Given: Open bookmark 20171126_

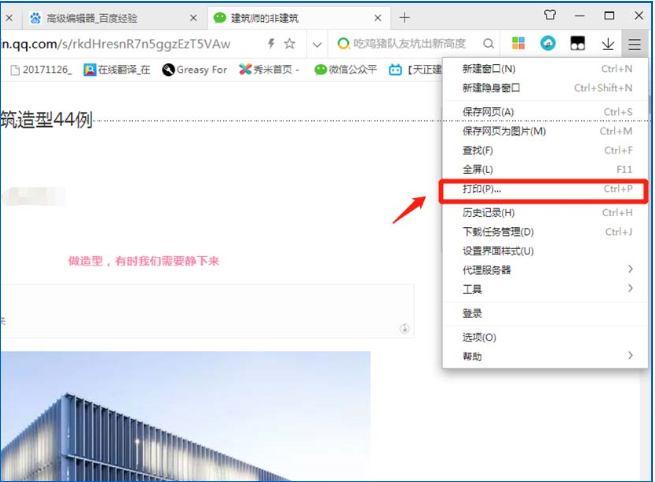Looking at the screenshot, I should (41, 70).
